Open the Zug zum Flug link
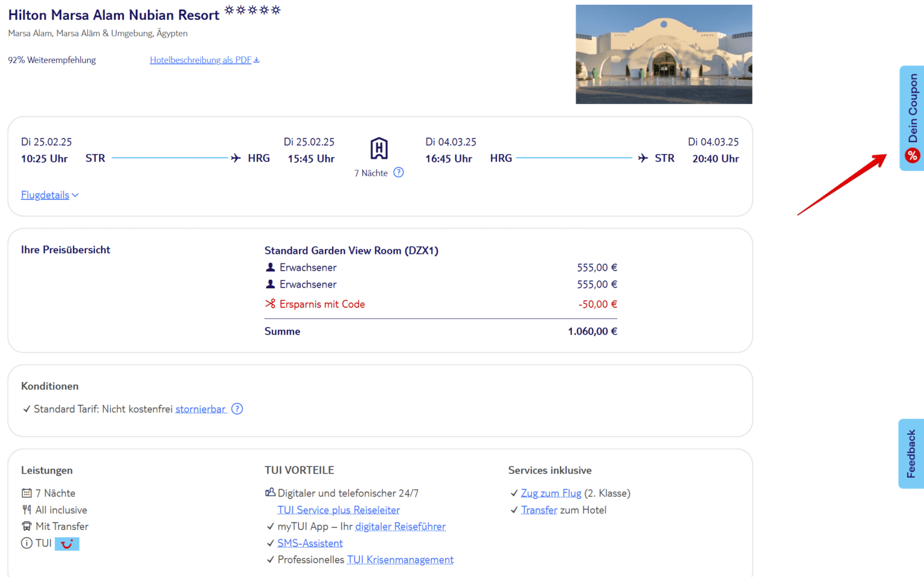This screenshot has height=577, width=924. [551, 493]
